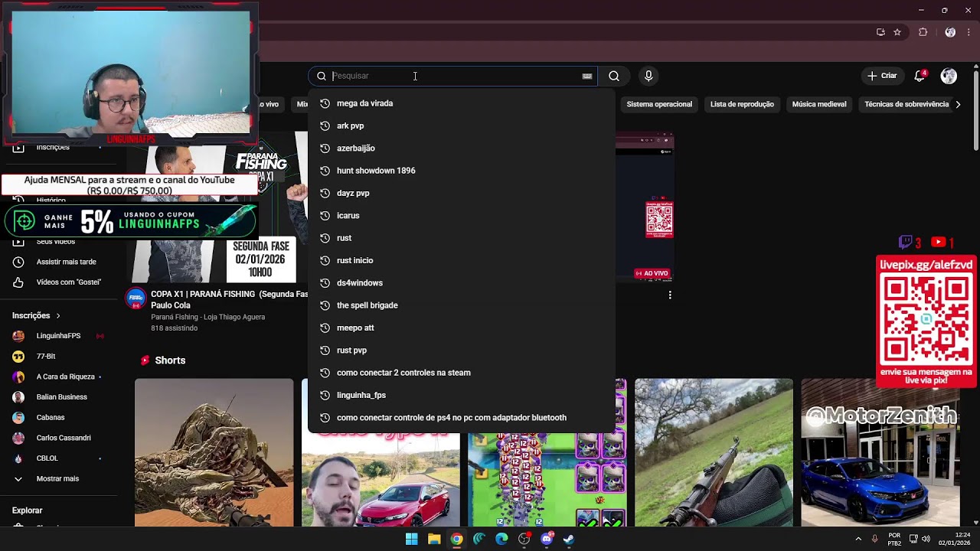Open Discord from the taskbar
Screen dimensions: 980x551
tap(547, 539)
